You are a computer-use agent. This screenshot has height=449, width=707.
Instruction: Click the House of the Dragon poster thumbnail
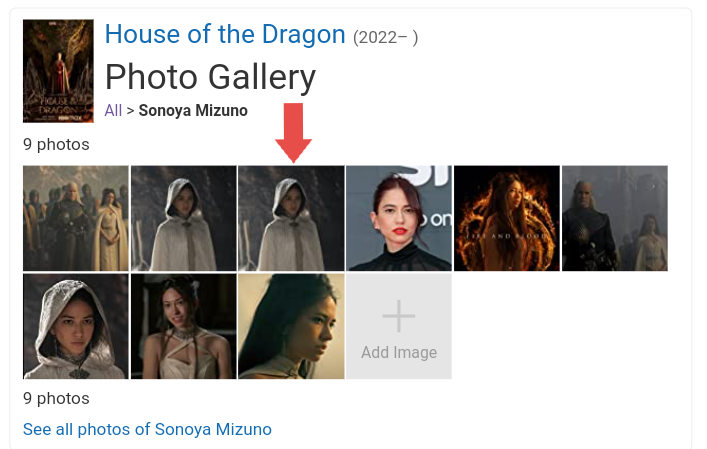[58, 71]
